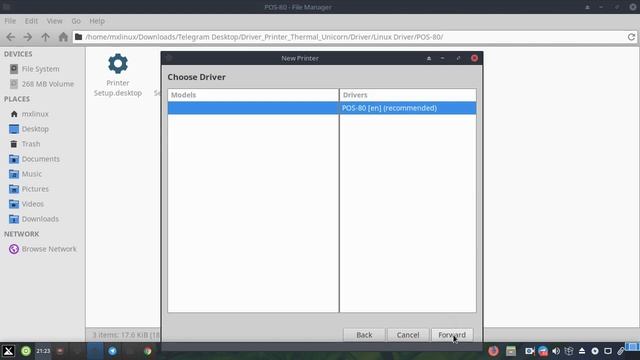
Task: Open Desktop folder in sidebar
Action: pyautogui.click(x=35, y=129)
